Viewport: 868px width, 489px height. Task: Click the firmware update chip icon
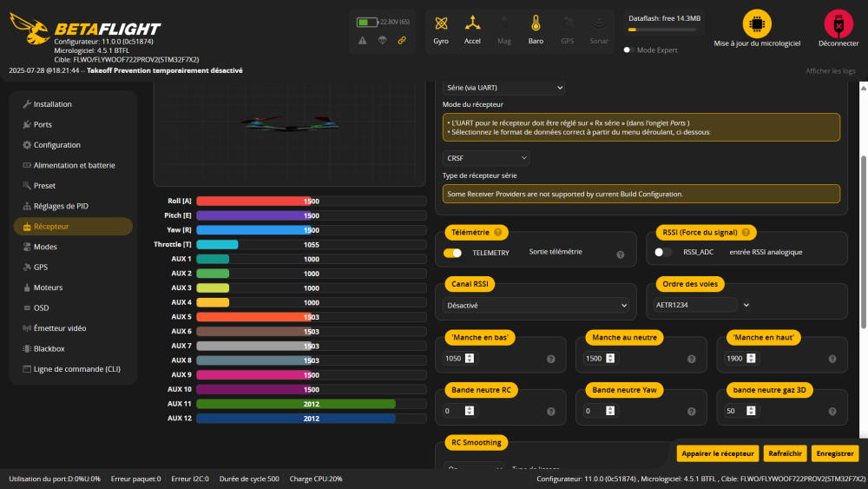(x=757, y=23)
